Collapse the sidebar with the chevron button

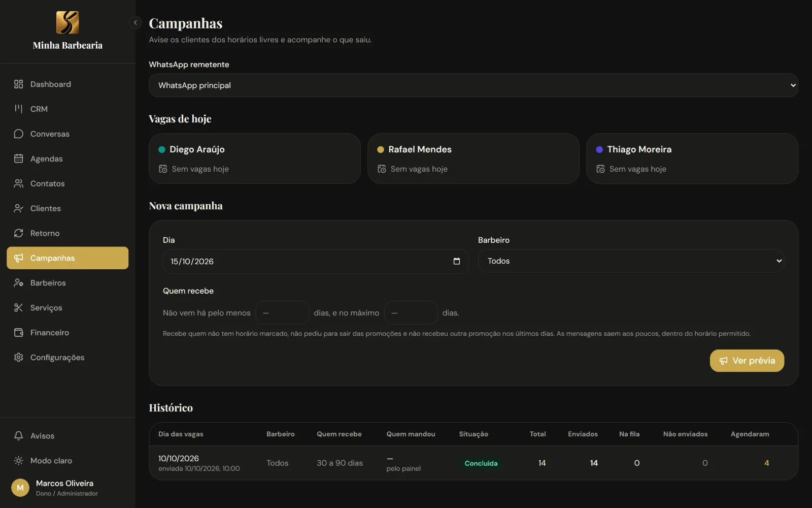coord(135,22)
